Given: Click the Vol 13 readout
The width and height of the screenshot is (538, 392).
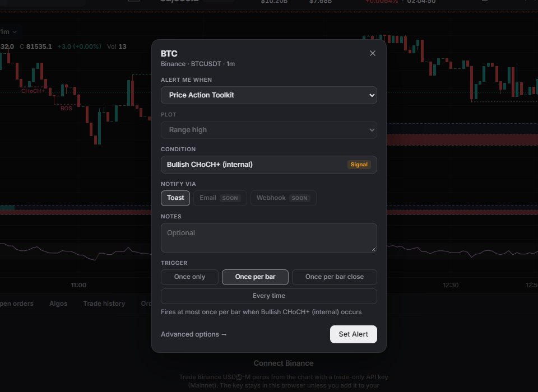Looking at the screenshot, I should point(117,46).
